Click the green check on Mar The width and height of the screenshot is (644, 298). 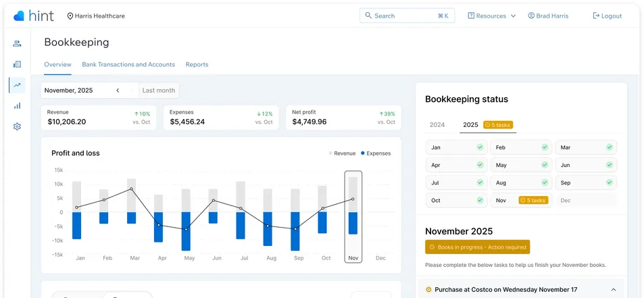click(610, 147)
